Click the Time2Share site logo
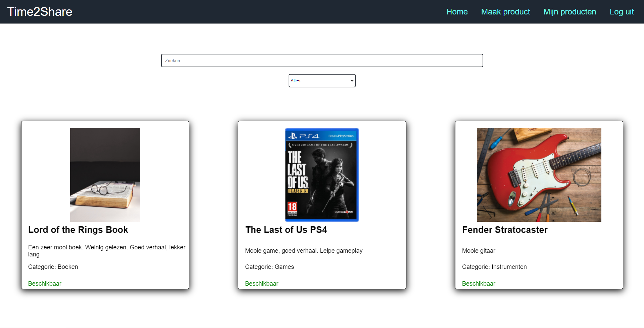 40,12
